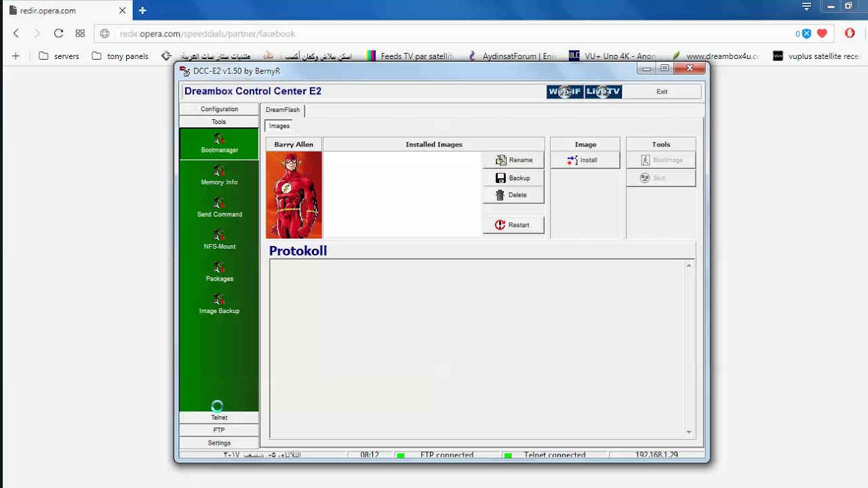868x488 pixels.
Task: Click the Rename image button
Action: 513,160
